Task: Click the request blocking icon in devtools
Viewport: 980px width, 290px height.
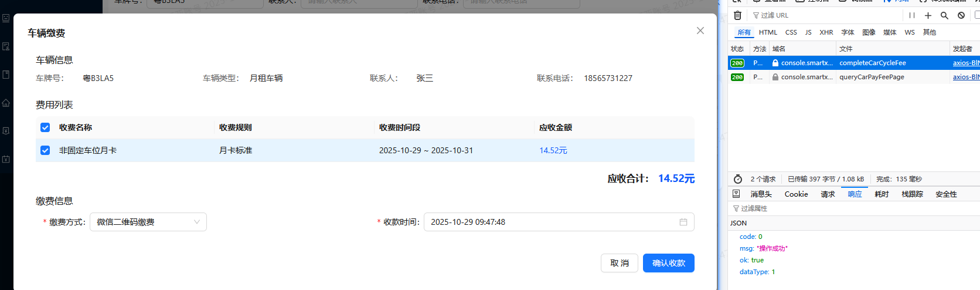Action: (x=961, y=15)
